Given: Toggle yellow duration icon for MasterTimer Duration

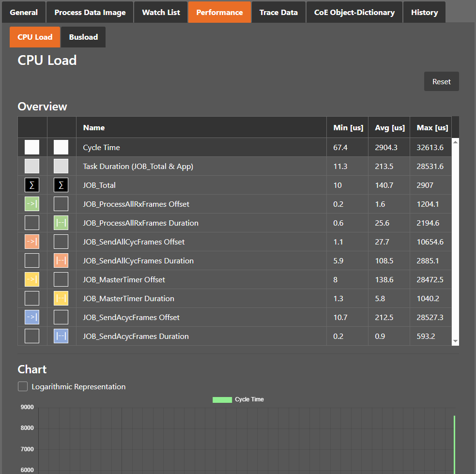Looking at the screenshot, I should pos(61,298).
